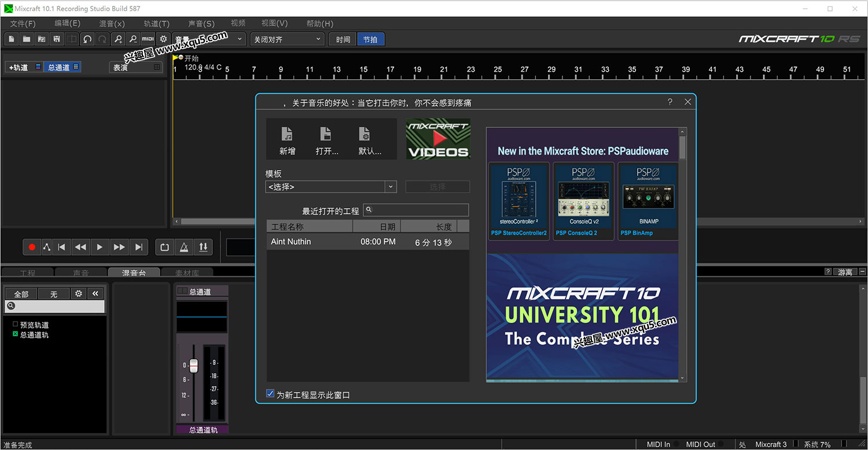The width and height of the screenshot is (868, 450).
Task: Click the undo arrow in toolbar
Action: tap(87, 39)
